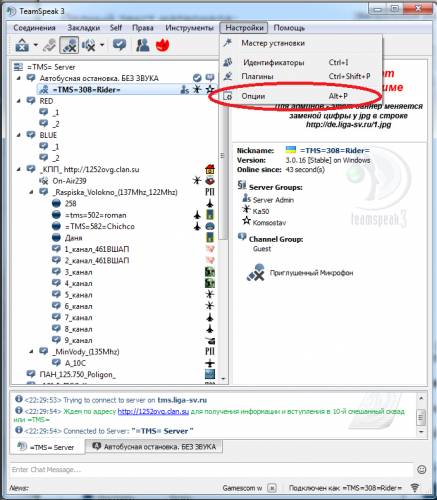Viewport: 437px width, 500px height.
Task: Open the Инструменты menu
Action: tap(189, 28)
